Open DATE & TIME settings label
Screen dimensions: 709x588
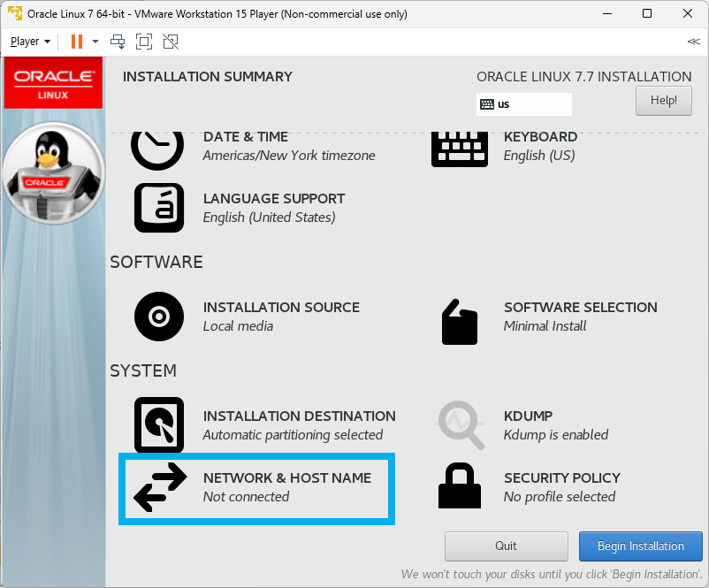click(246, 136)
